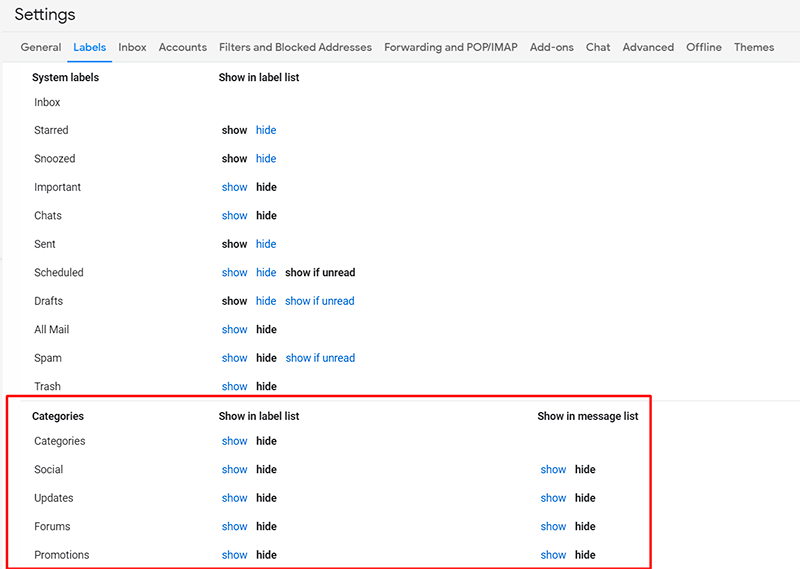800x569 pixels.
Task: Click the Scheduled label name
Action: (59, 273)
